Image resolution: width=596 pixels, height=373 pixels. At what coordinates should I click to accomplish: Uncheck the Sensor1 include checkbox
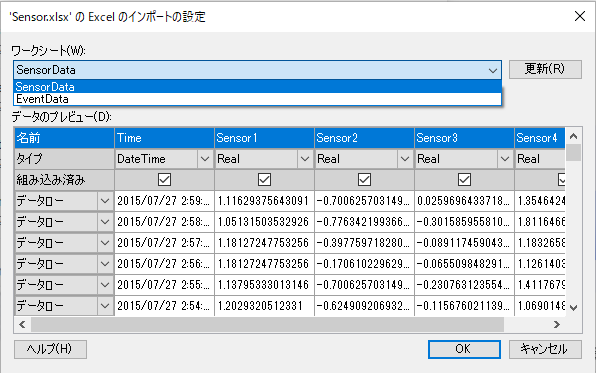[264, 179]
